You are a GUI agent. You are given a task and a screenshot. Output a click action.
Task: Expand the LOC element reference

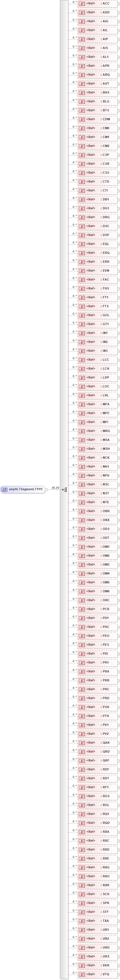(x=119, y=387)
